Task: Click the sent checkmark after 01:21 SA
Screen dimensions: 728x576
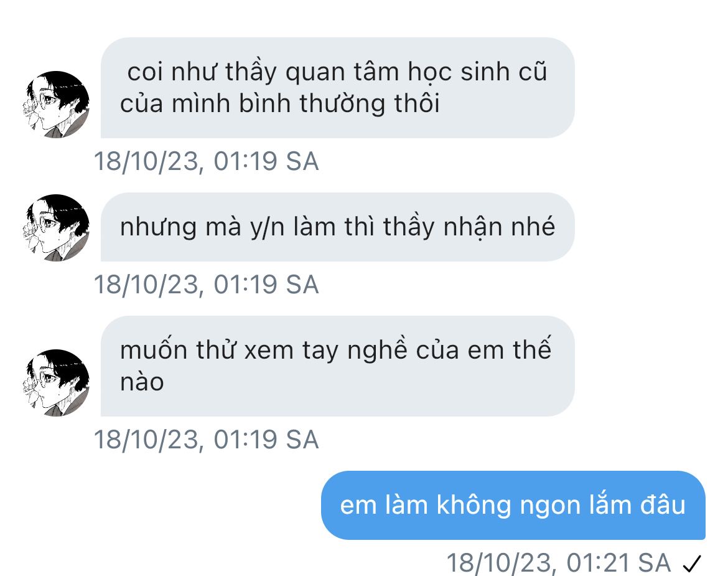Action: coord(693,564)
